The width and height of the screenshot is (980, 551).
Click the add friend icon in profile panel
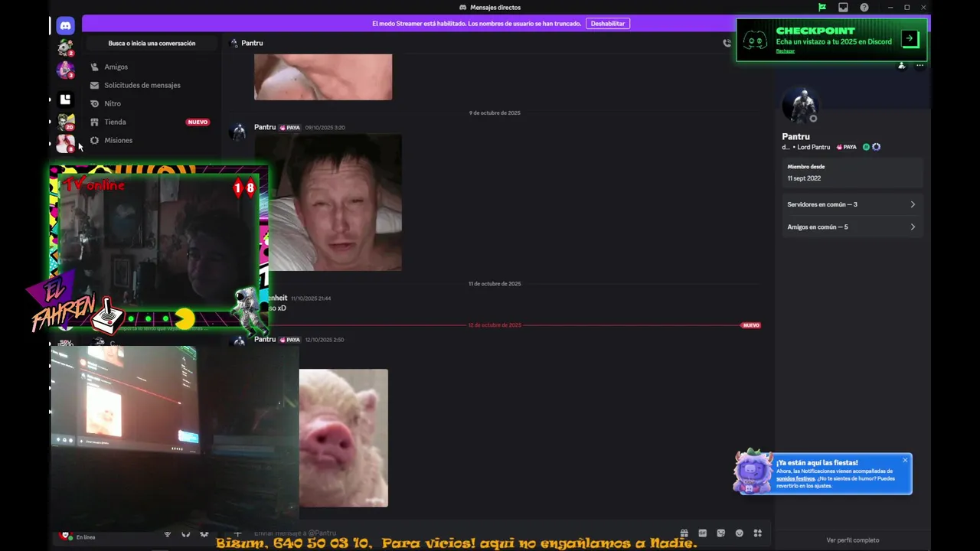901,65
